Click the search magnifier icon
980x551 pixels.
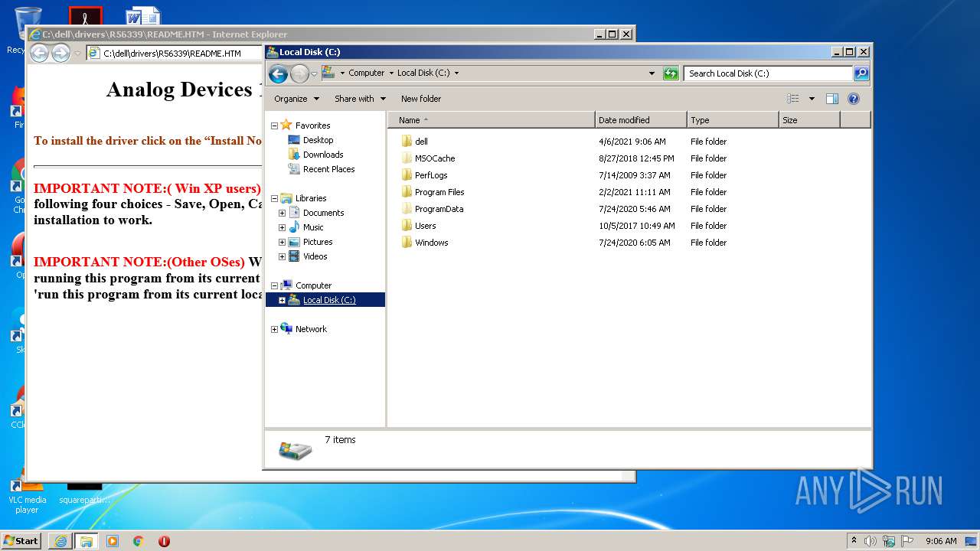pos(861,73)
